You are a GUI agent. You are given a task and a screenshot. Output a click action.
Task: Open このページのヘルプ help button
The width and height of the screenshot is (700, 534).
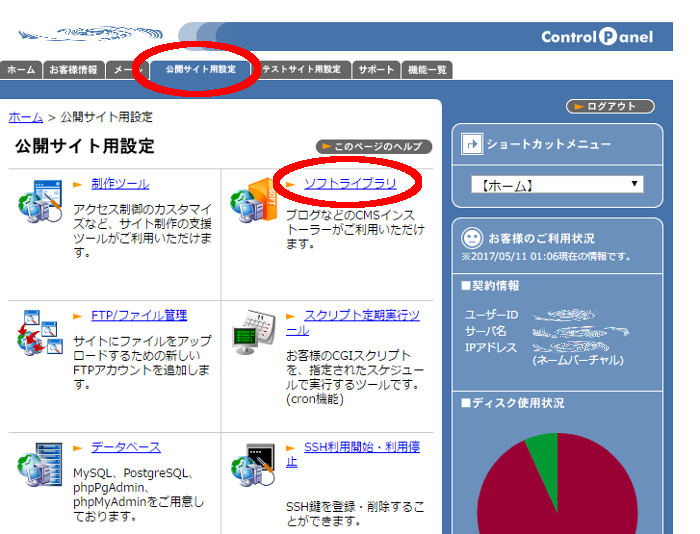374,147
